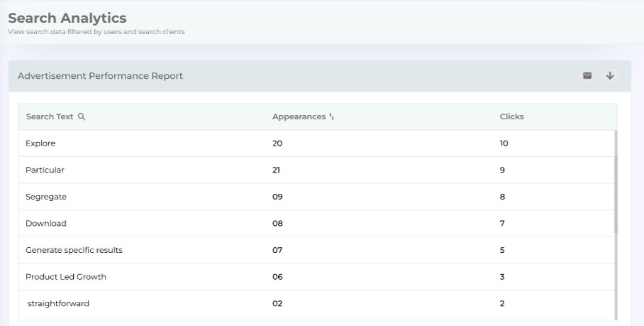Click the Product Led Growth entry
Viewport: 644px width, 326px height.
(66, 277)
